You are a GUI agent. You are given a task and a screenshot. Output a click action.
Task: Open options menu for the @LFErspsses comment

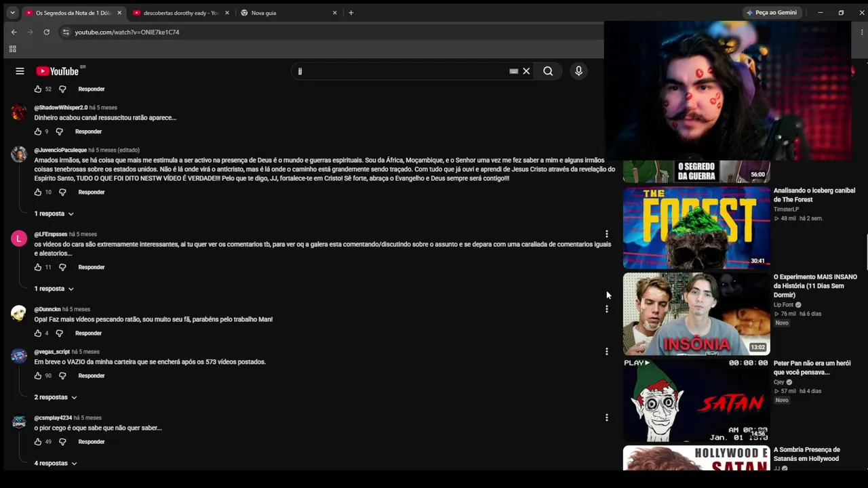pos(607,234)
